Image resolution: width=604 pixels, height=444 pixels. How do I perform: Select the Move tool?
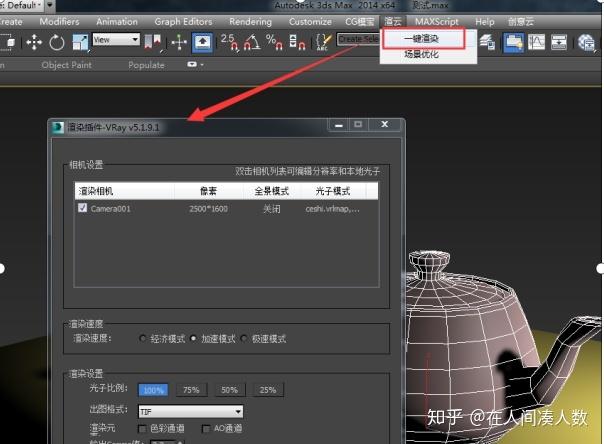pos(34,42)
